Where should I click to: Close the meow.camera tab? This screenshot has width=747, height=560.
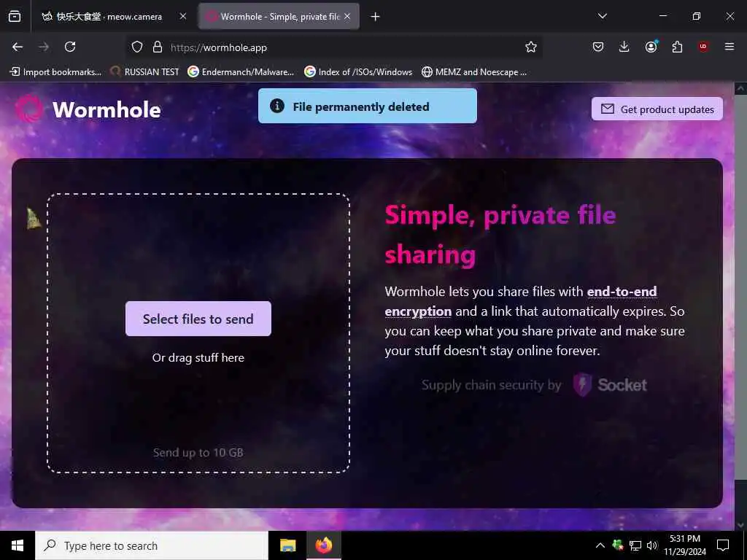coord(183,17)
